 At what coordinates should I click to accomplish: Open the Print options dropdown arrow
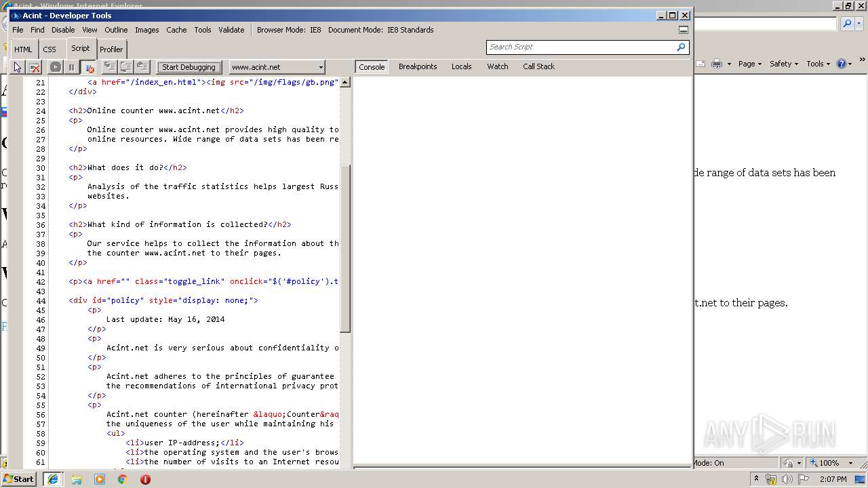729,64
